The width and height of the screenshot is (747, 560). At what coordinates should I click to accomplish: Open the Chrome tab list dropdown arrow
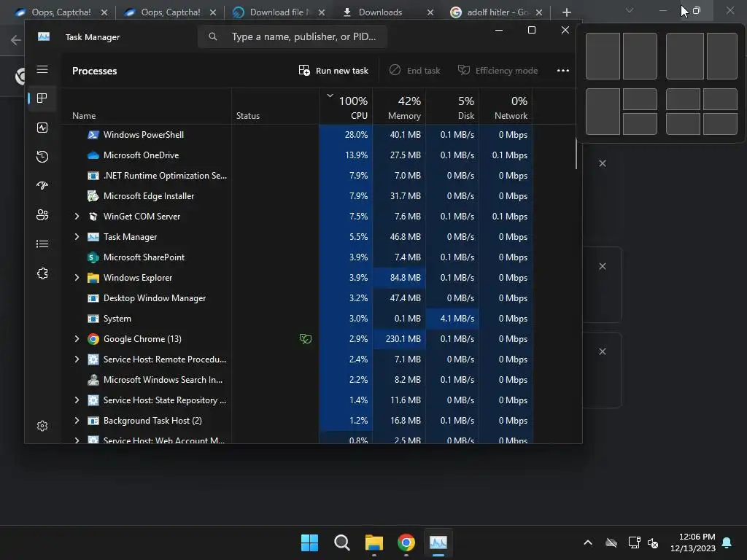tap(630, 10)
